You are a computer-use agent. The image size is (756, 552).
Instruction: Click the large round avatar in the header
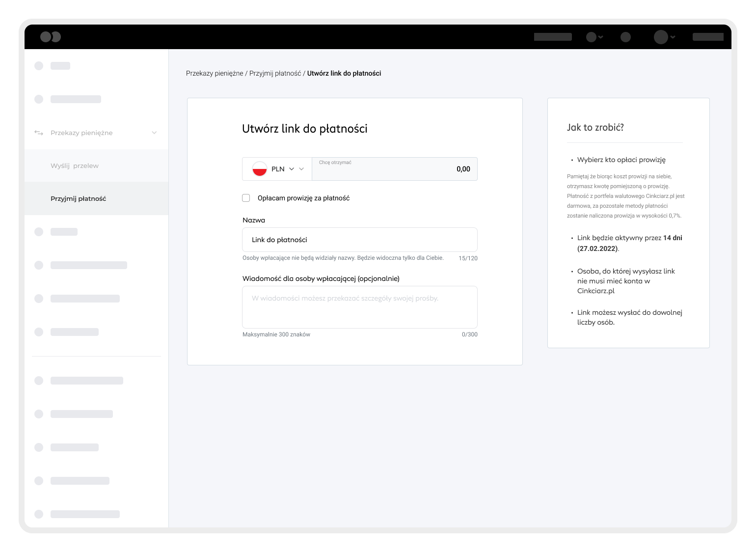(661, 37)
